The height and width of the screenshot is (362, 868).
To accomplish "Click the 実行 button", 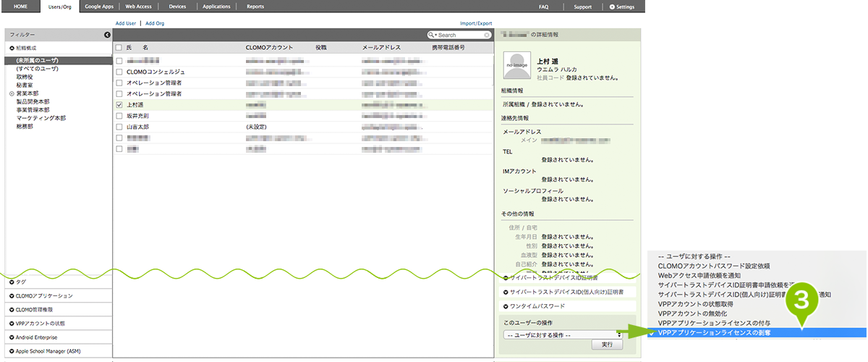I will [607, 345].
